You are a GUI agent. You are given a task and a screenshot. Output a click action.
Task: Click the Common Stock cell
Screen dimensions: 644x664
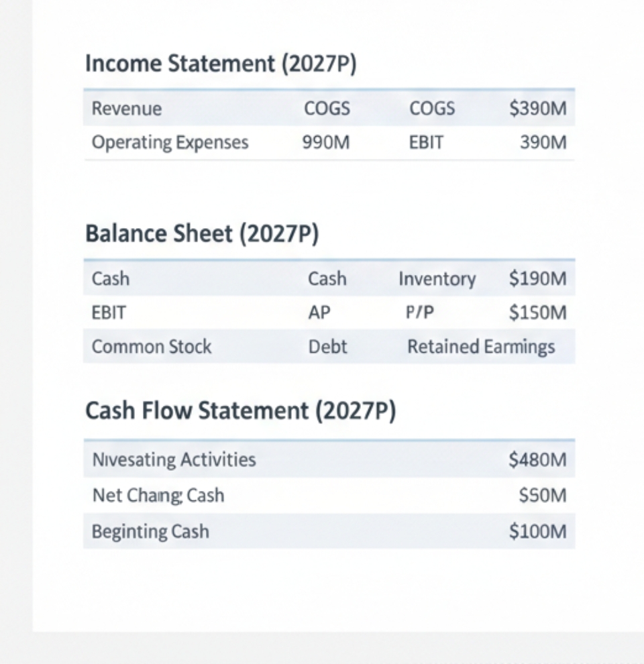pyautogui.click(x=151, y=347)
